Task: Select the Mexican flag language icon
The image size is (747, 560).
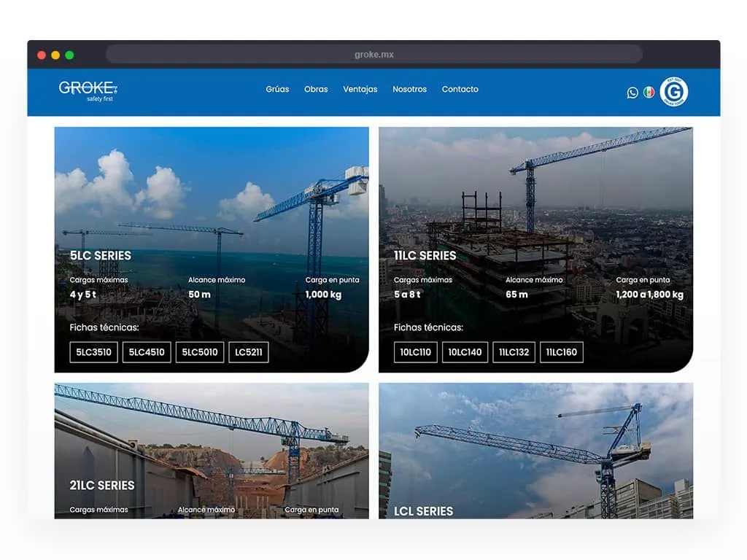Action: coord(649,92)
